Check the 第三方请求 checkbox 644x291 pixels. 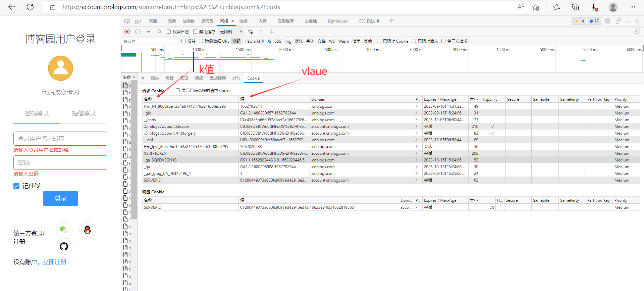click(443, 41)
